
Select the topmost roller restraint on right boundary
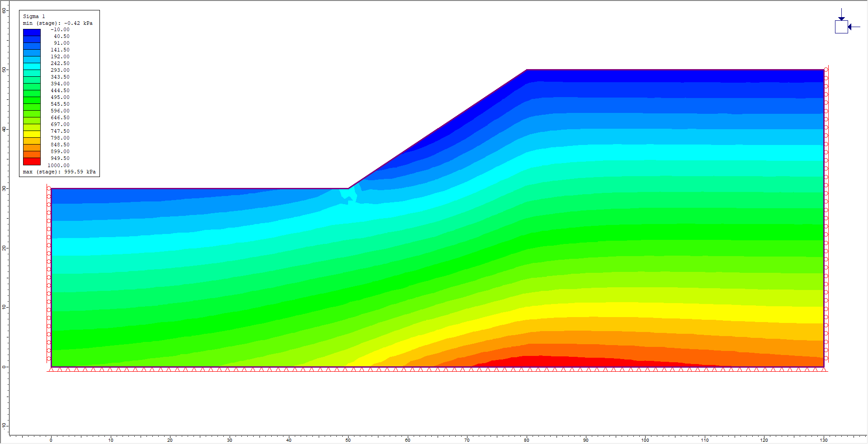[x=826, y=70]
